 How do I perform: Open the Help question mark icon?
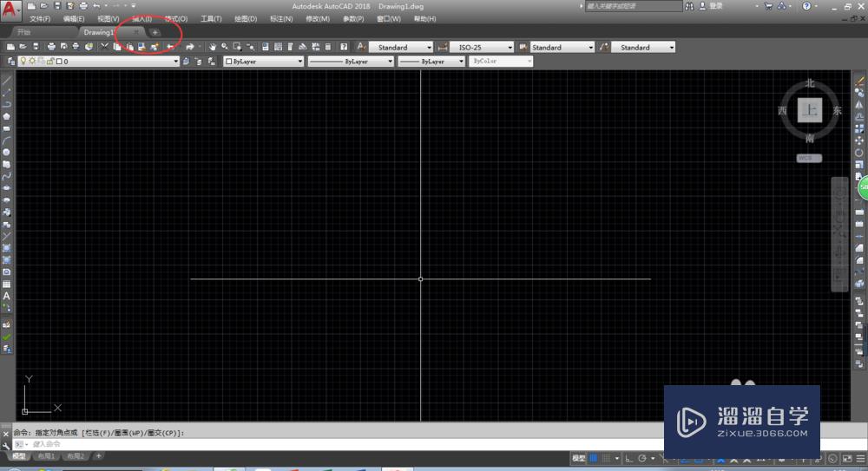pyautogui.click(x=344, y=47)
